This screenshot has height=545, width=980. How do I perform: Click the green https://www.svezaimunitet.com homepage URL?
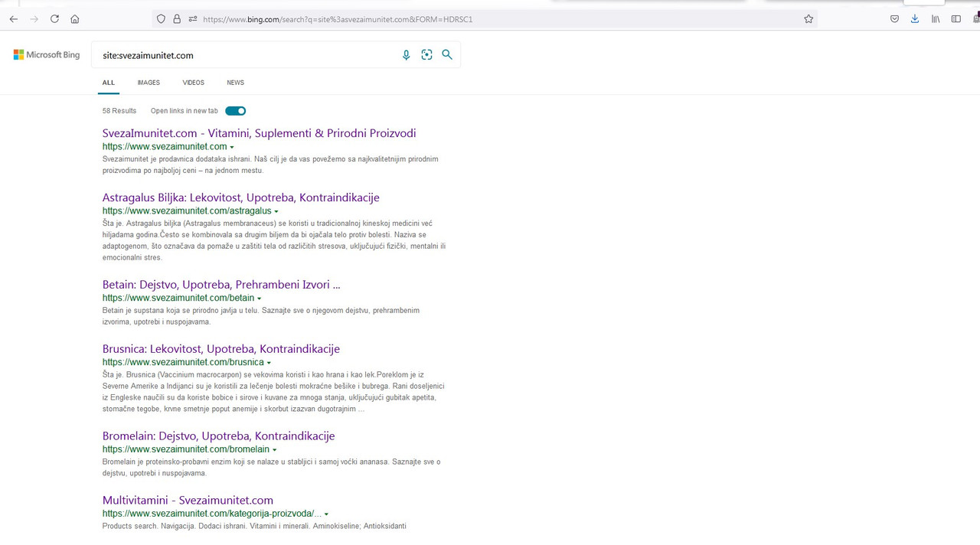coord(165,147)
